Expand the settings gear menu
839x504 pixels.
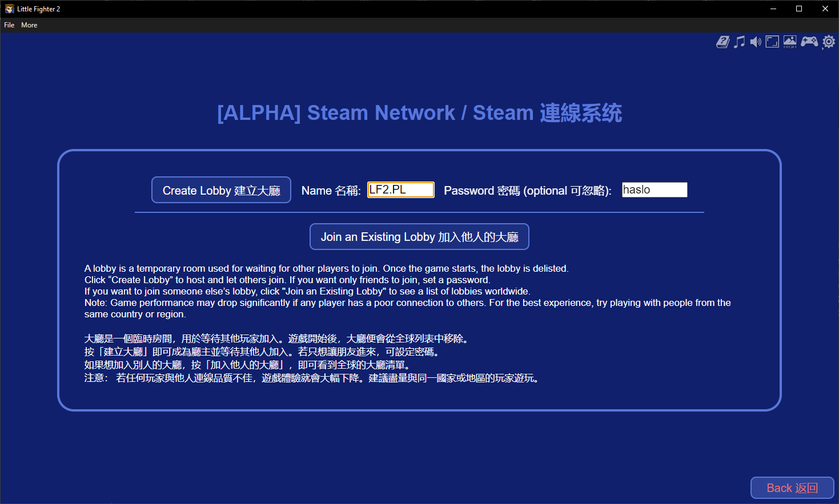(829, 42)
